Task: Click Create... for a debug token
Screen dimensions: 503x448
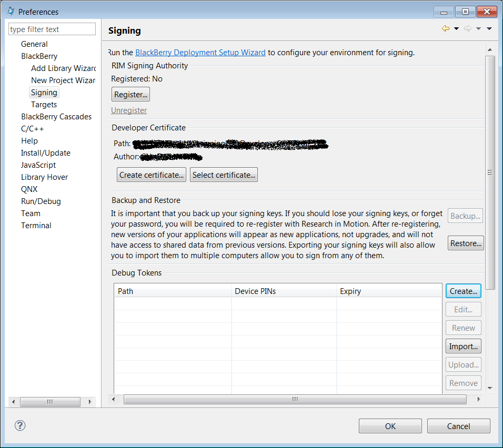Action: pyautogui.click(x=464, y=291)
